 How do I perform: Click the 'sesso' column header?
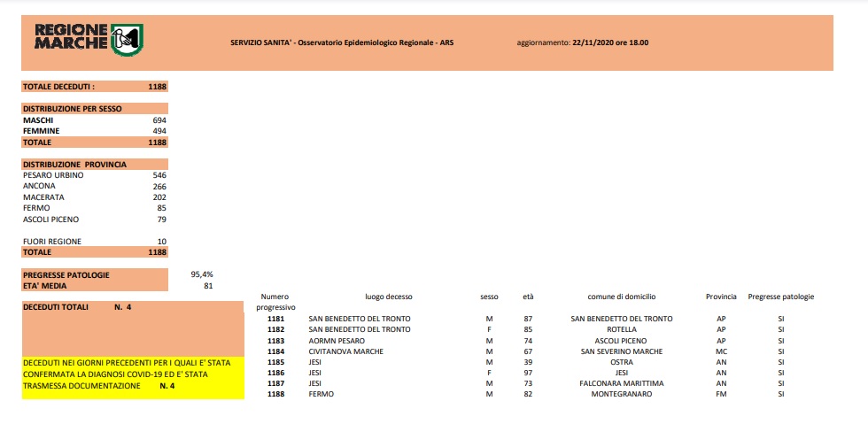[489, 297]
